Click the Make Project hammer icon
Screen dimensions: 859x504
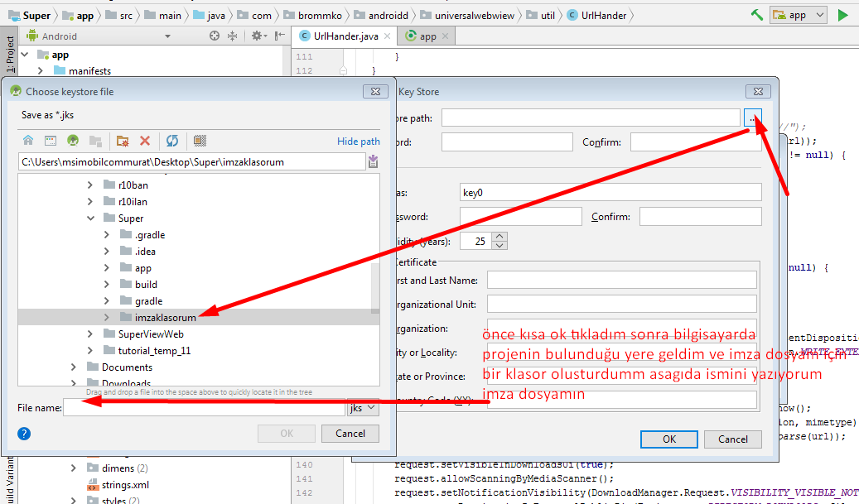point(756,15)
